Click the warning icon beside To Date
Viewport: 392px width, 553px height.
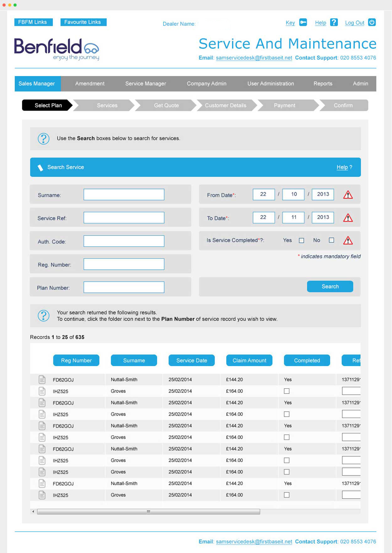(x=348, y=218)
